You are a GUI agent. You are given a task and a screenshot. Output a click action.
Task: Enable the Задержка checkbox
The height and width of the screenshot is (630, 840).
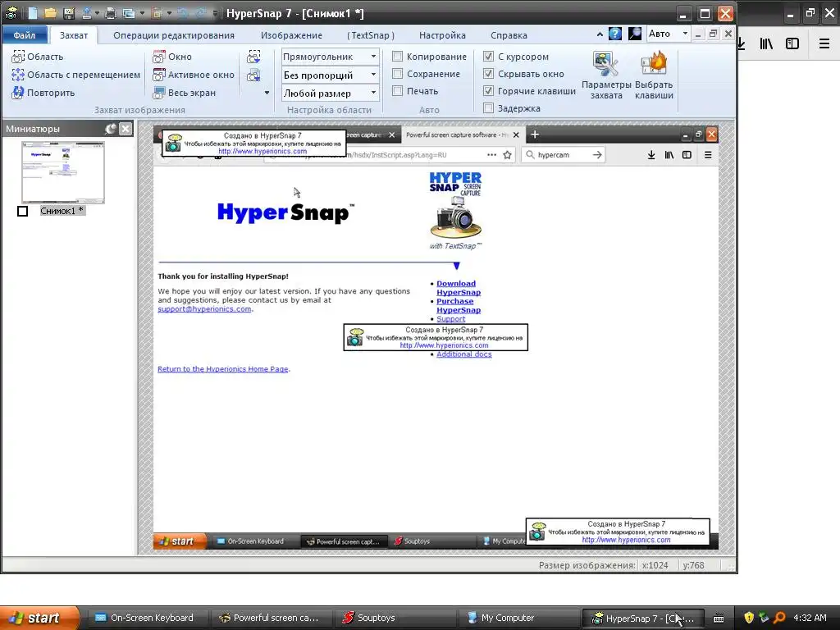coord(488,107)
